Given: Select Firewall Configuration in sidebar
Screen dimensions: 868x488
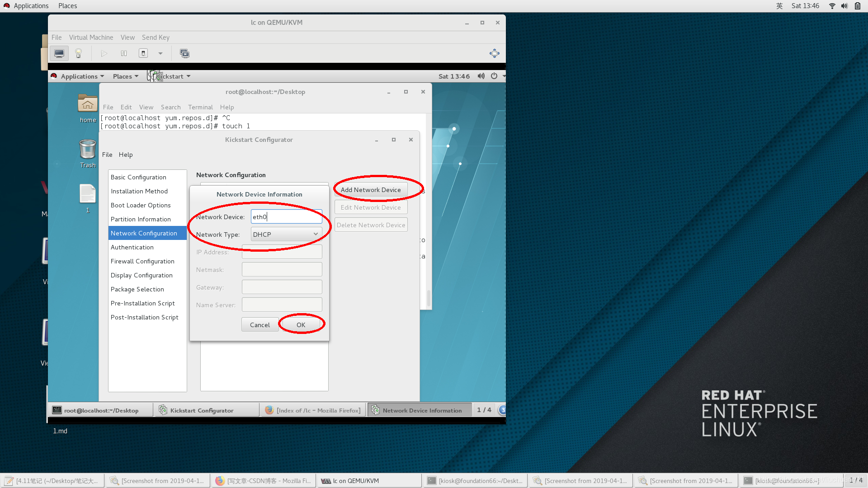Looking at the screenshot, I should pyautogui.click(x=142, y=261).
